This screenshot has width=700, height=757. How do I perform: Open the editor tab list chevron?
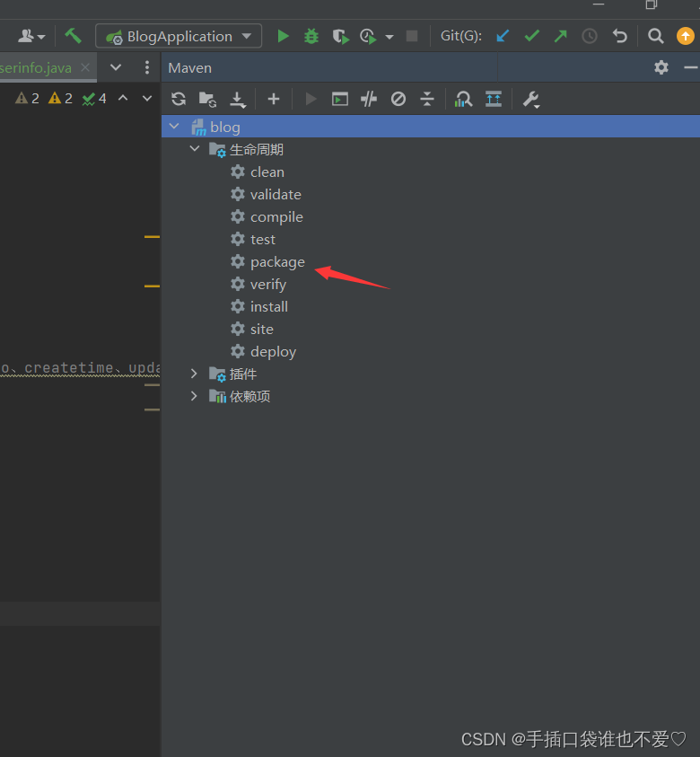coord(116,67)
